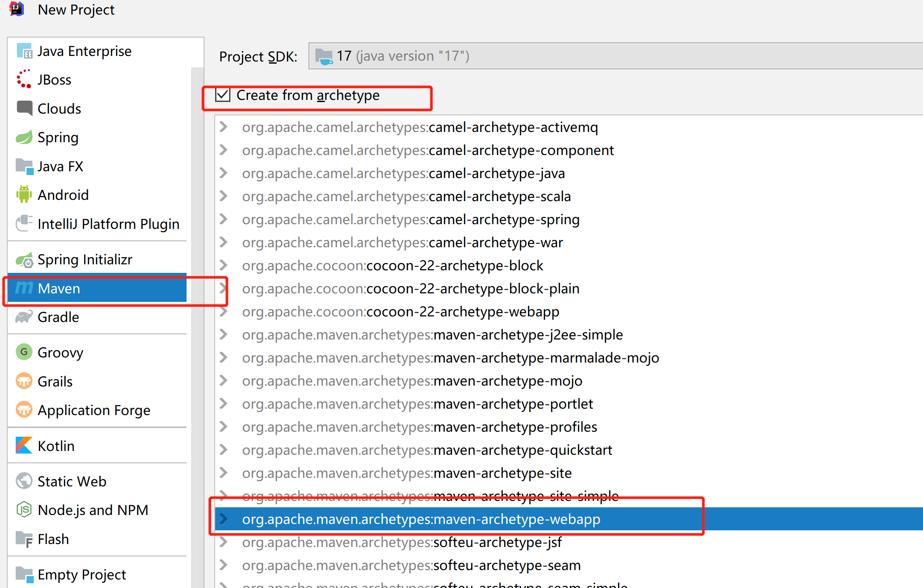This screenshot has height=588, width=923.
Task: Click the Android robot icon
Action: click(x=24, y=195)
